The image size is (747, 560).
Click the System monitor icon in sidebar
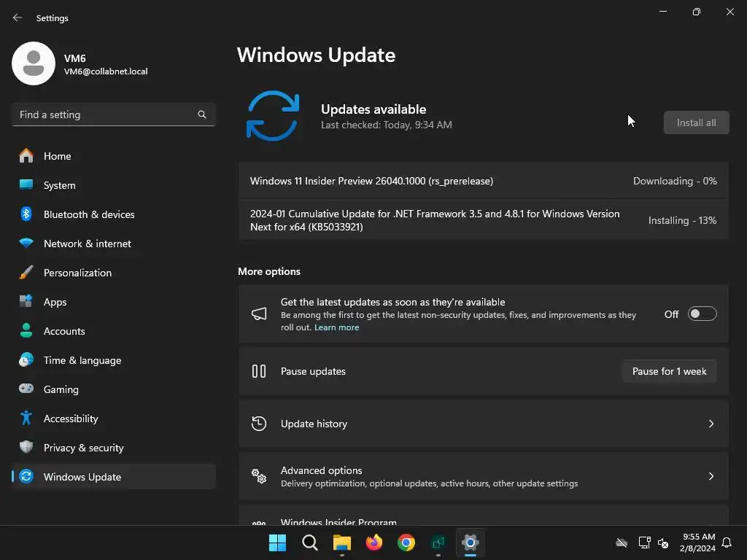(26, 184)
